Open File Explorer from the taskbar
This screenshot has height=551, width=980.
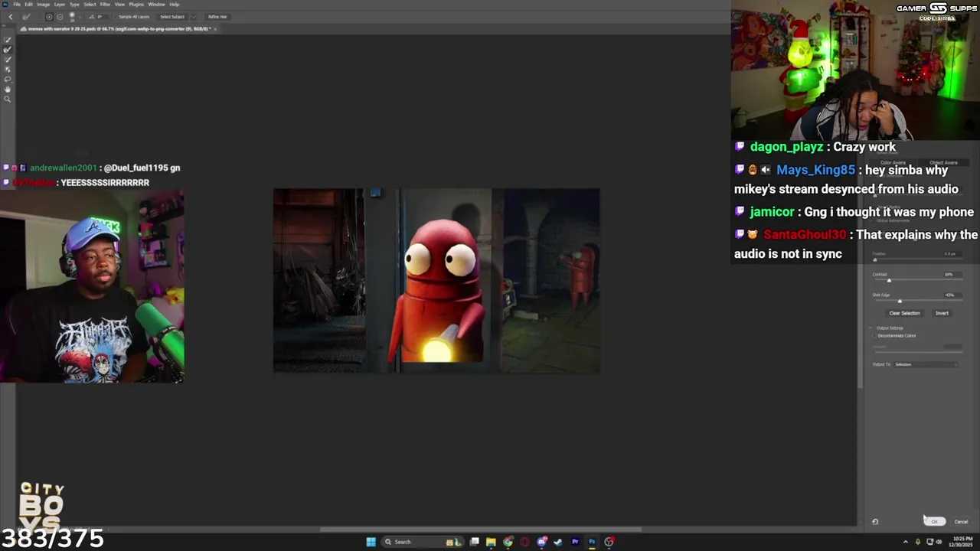[x=491, y=542]
